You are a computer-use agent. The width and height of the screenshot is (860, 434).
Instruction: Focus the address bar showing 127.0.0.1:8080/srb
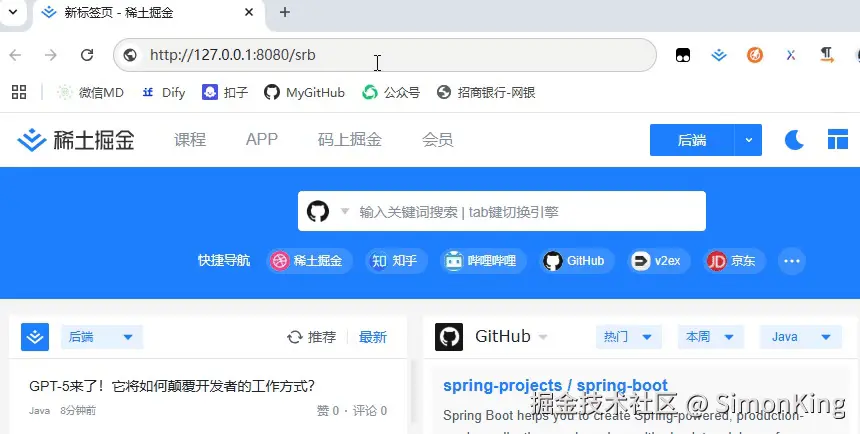[x=384, y=55]
